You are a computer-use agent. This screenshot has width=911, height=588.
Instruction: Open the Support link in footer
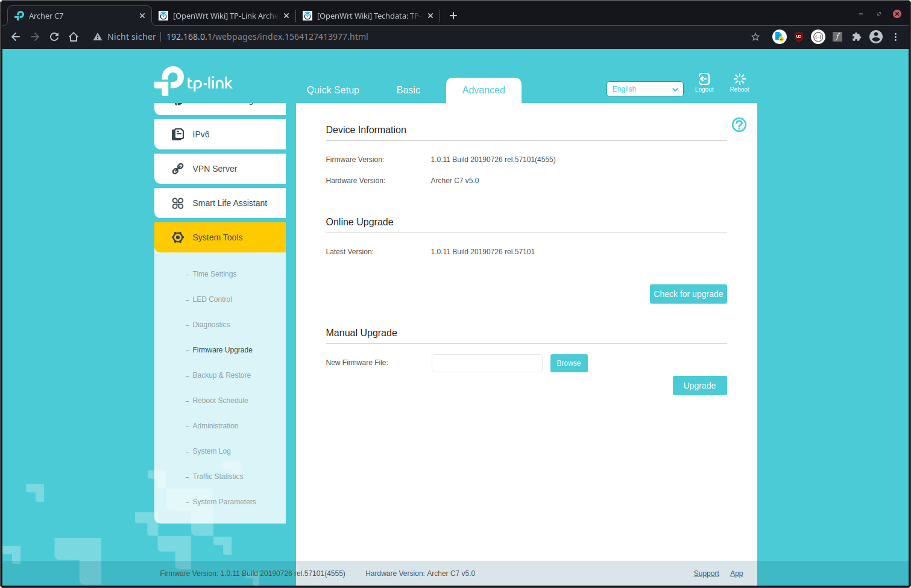pyautogui.click(x=706, y=574)
